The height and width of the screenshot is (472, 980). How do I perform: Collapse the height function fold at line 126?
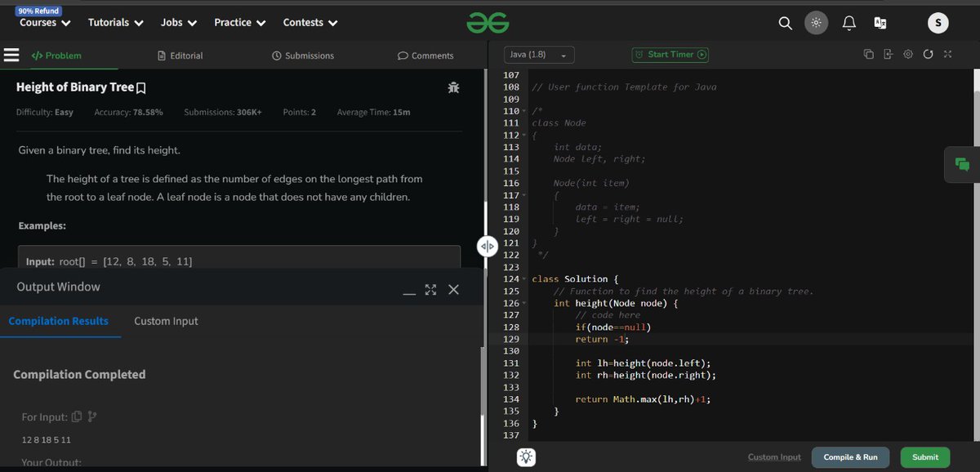pyautogui.click(x=526, y=303)
